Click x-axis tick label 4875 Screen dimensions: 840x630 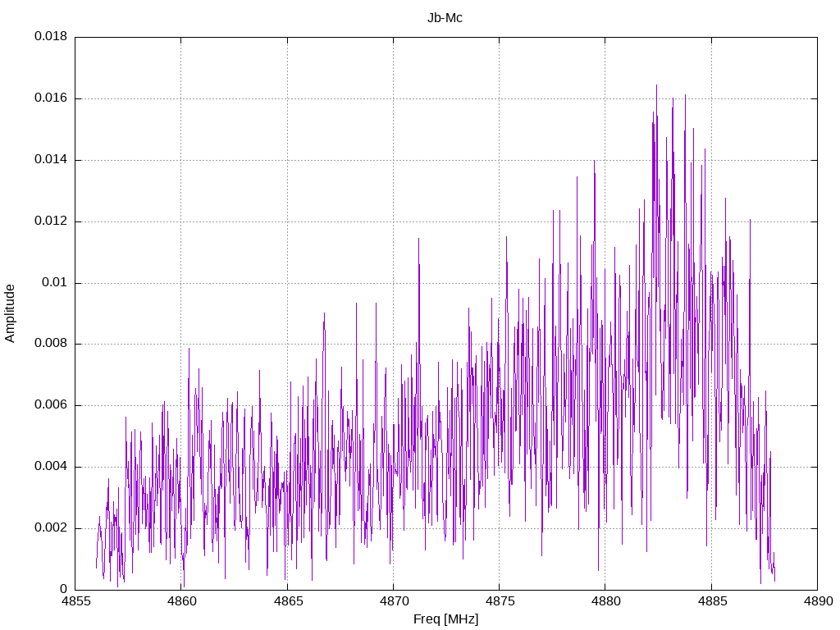pos(500,601)
